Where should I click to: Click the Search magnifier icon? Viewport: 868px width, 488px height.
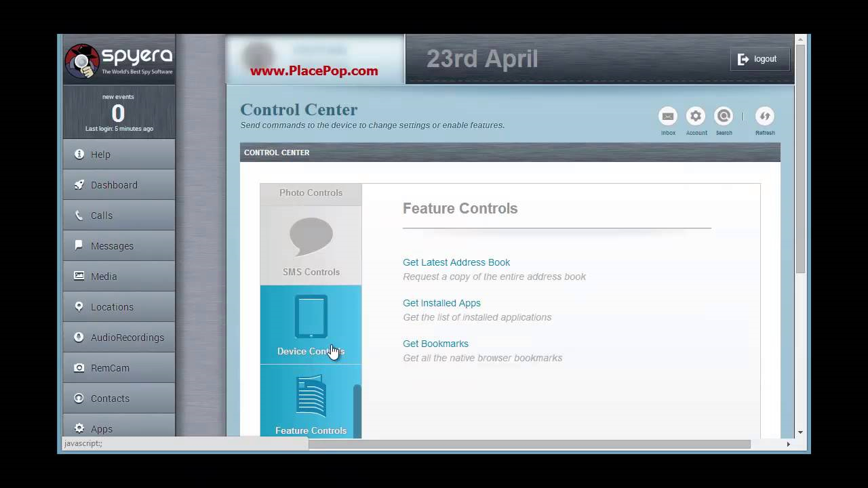pos(724,117)
